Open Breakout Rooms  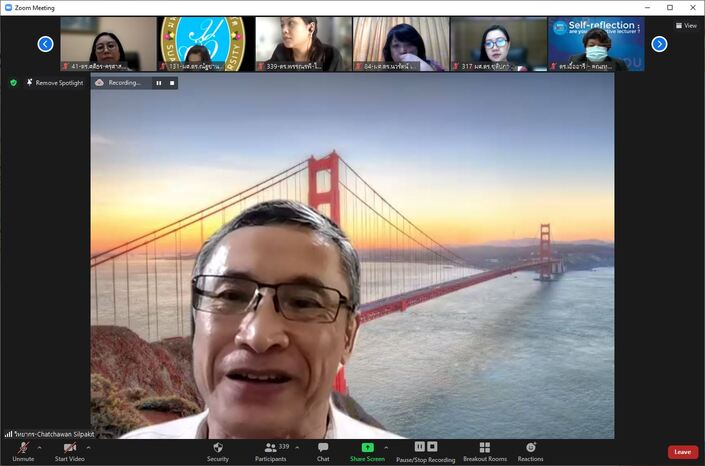point(484,447)
